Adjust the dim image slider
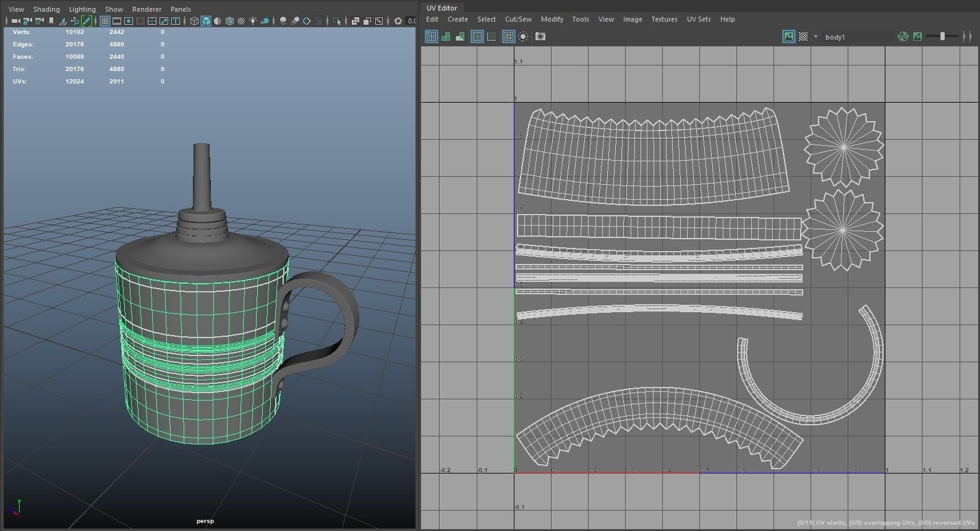Image resolution: width=980 pixels, height=531 pixels. tap(943, 36)
